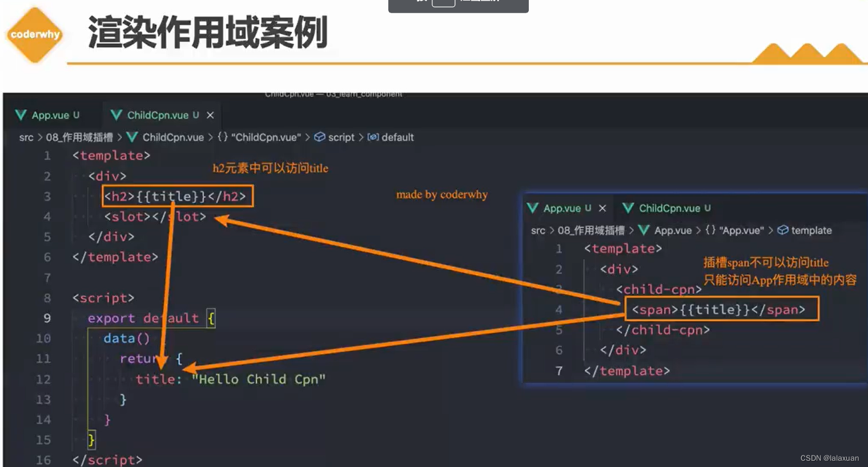
Task: Switch to ChildCpn.vue tab in right editor
Action: coord(668,208)
